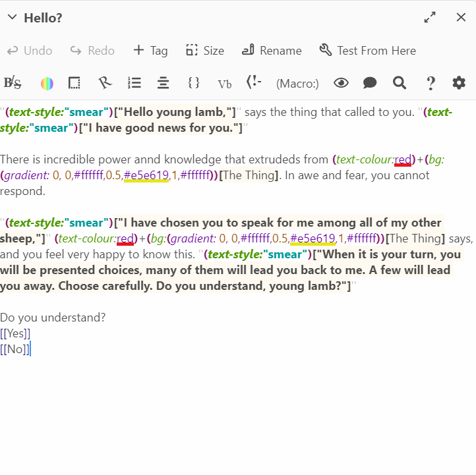Insert HTML comment markup

click(254, 82)
